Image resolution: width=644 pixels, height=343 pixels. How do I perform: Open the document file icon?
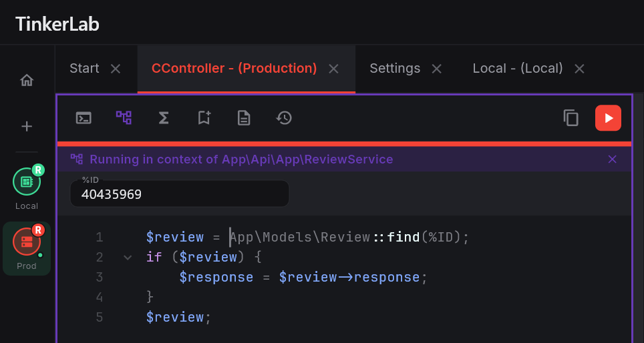click(x=244, y=118)
